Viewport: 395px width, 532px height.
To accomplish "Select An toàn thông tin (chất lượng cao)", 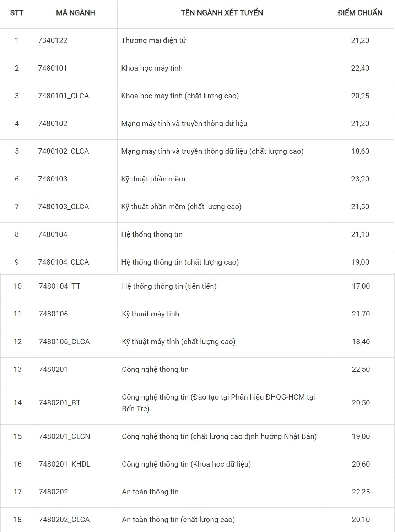I will pos(178,520).
